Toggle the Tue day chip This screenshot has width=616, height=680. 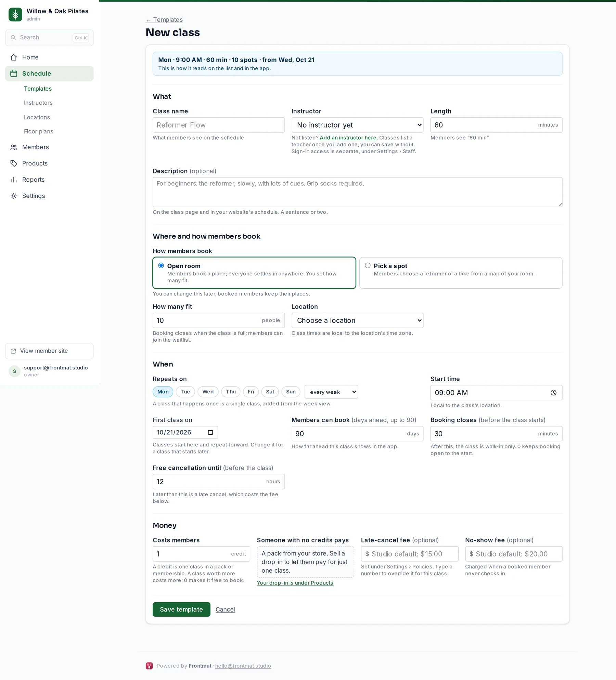(185, 392)
